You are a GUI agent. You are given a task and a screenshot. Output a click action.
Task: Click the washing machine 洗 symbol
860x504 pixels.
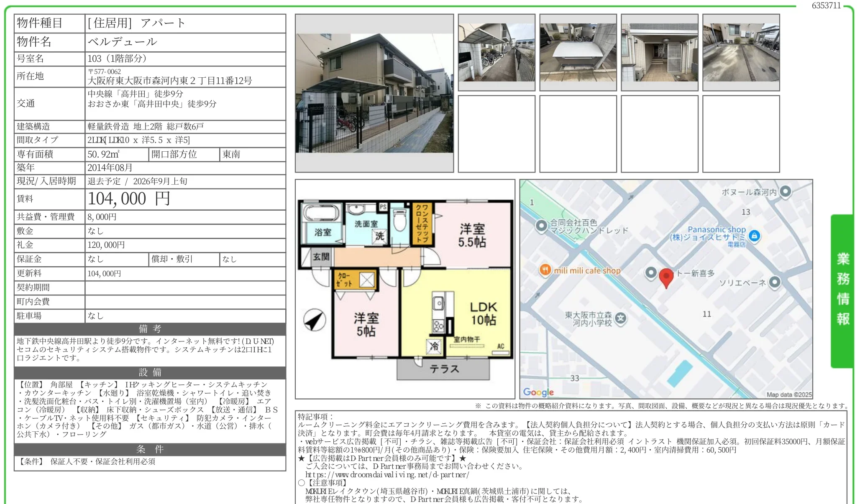pyautogui.click(x=379, y=236)
